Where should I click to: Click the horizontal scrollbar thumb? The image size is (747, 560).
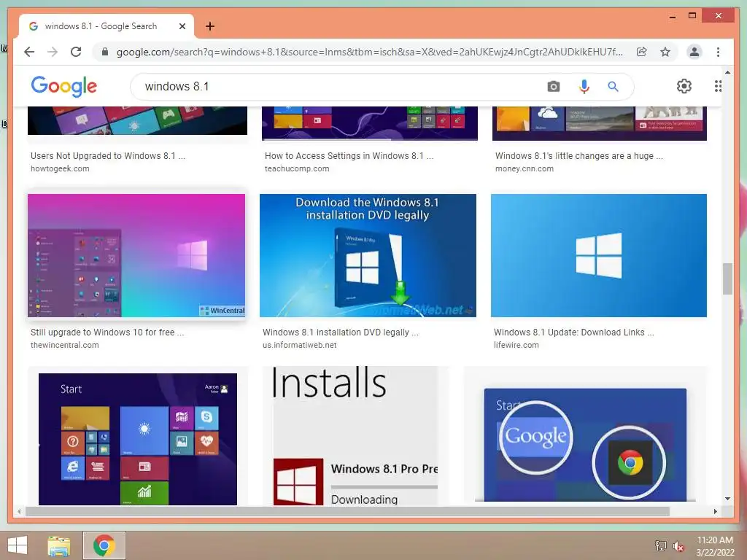(x=347, y=511)
